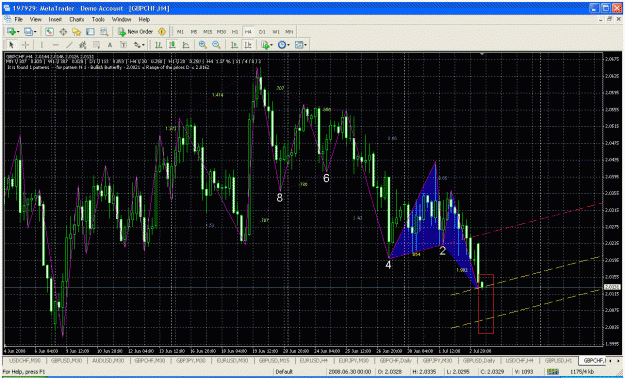Switch to the GBPUSD,Daily chart tab
Image resolution: width=625 pixels, height=378 pixels.
coord(478,360)
